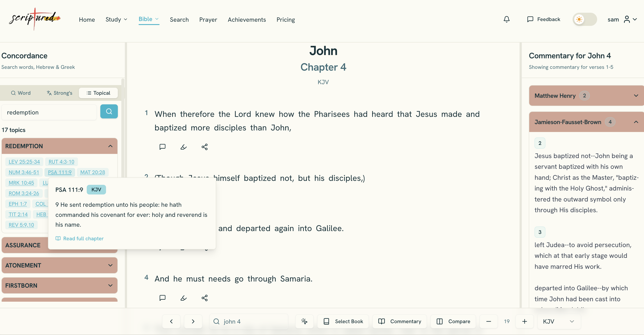Image resolution: width=644 pixels, height=335 pixels.
Task: Share verse 4 with the share icon
Action: 205,298
